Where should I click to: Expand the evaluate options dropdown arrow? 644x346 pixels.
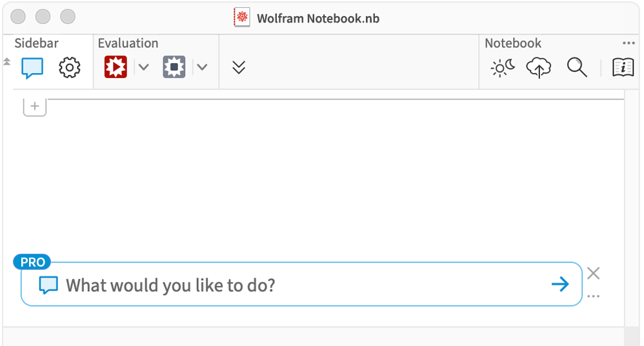tap(143, 67)
